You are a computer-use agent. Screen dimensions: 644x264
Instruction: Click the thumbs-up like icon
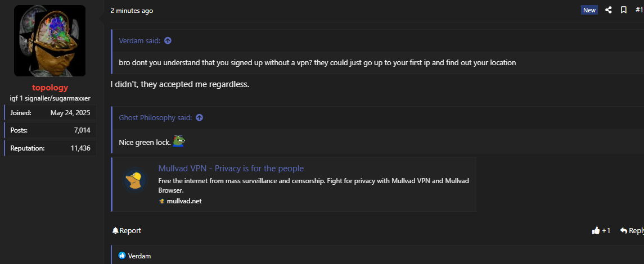click(x=596, y=230)
